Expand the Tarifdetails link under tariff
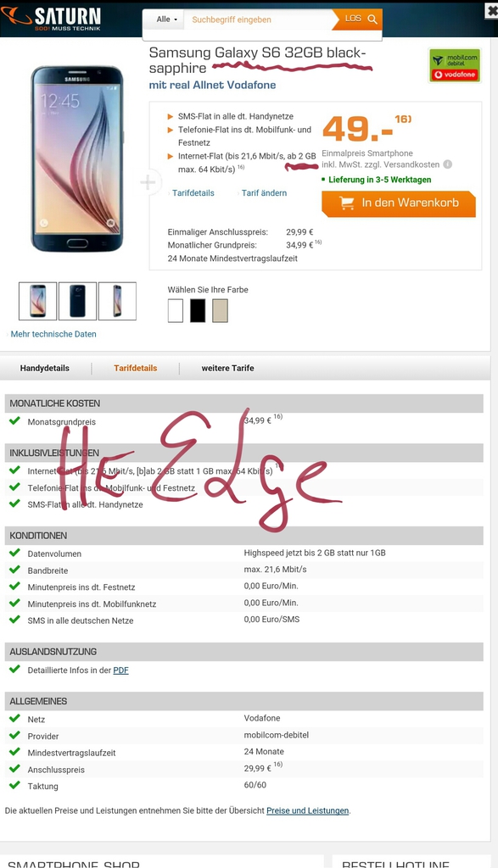 pyautogui.click(x=191, y=193)
